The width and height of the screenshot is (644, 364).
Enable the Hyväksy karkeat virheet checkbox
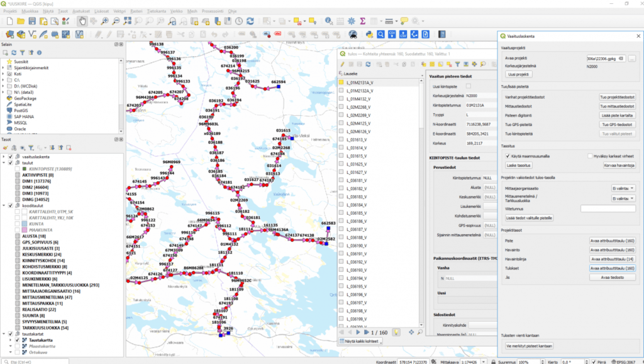click(589, 156)
